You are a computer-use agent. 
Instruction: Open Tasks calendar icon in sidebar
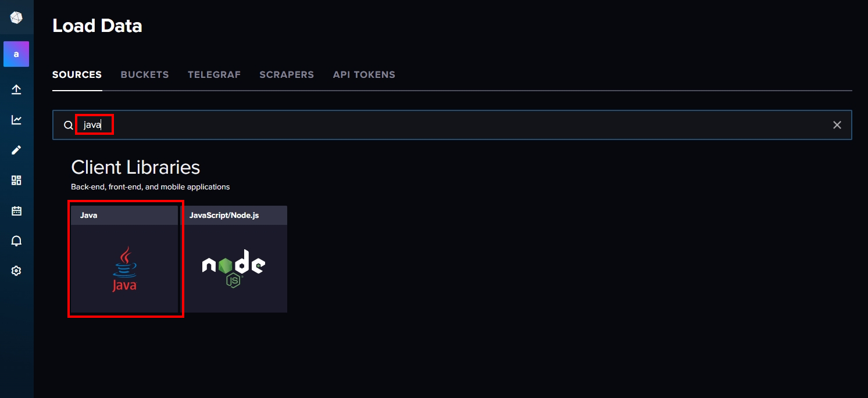tap(16, 210)
